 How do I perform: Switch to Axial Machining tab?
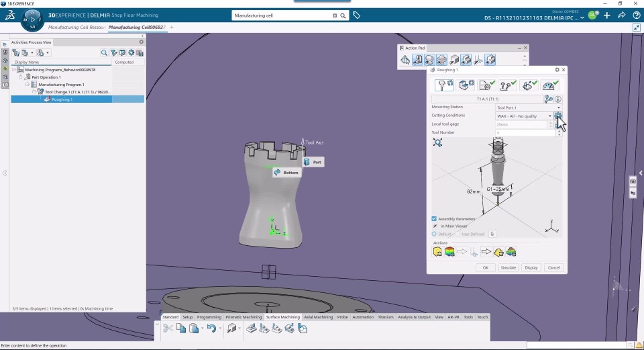click(x=318, y=317)
